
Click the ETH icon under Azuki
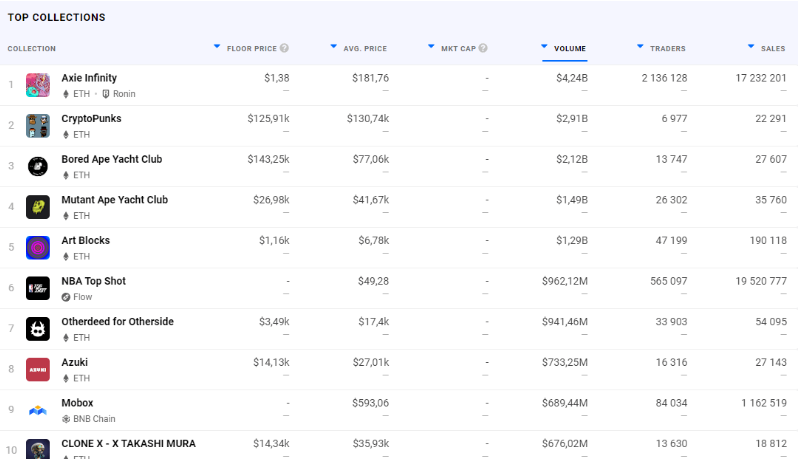[x=66, y=378]
